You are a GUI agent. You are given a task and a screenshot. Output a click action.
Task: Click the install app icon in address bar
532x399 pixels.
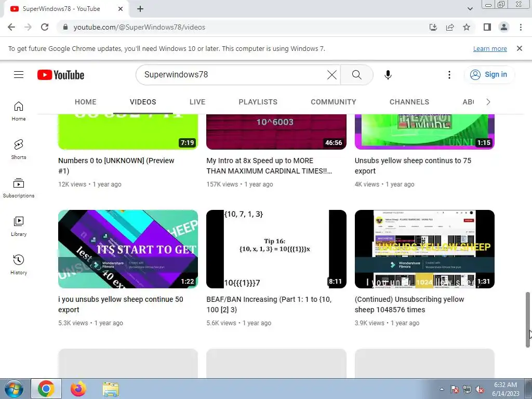[433, 27]
